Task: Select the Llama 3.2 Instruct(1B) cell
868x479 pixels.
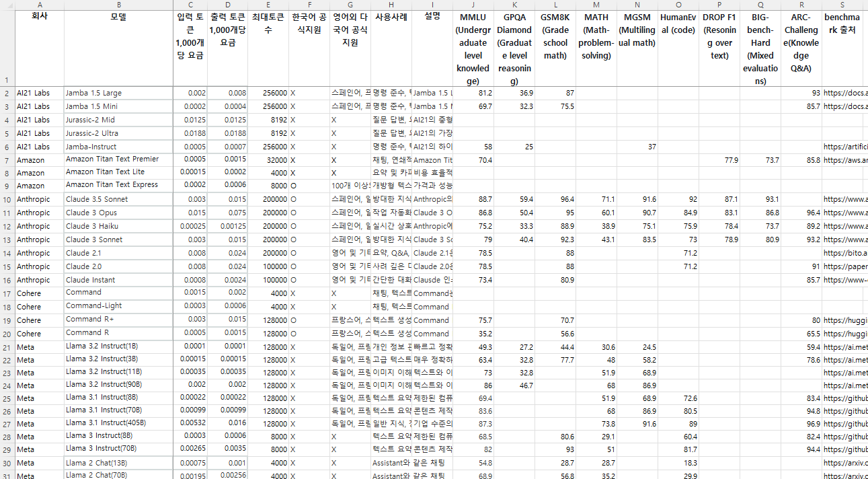Action: pyautogui.click(x=118, y=346)
